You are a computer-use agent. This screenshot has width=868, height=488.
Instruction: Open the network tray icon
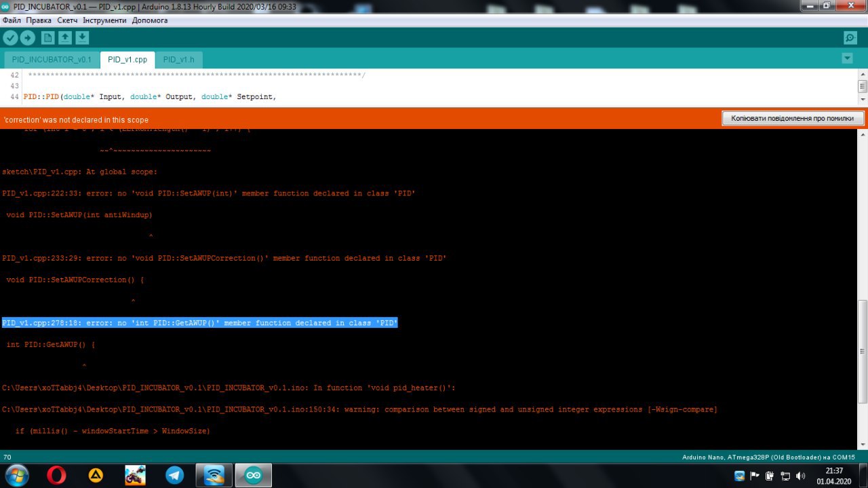point(785,476)
